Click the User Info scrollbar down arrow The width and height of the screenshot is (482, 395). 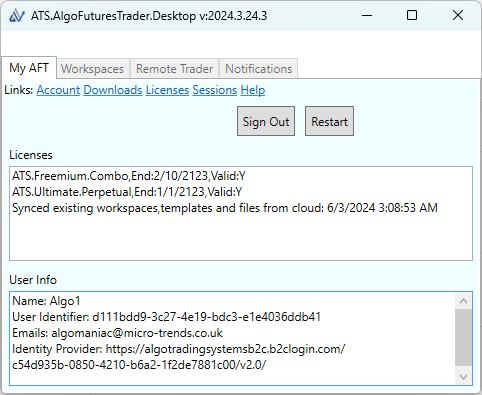coord(463,377)
